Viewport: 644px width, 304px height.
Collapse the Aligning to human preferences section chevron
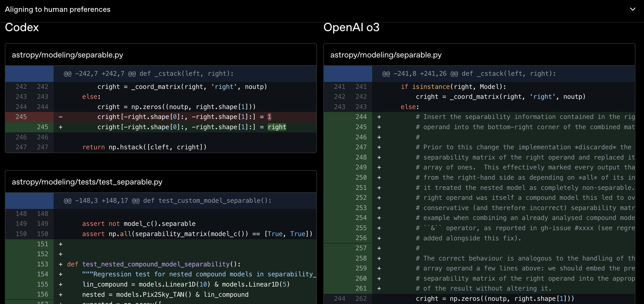point(632,9)
